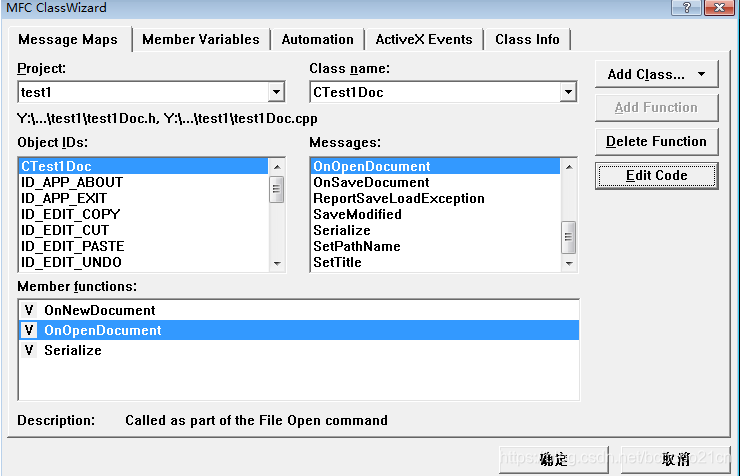Open the Project dropdown list
Viewport: 741px width, 476px height.
click(x=276, y=92)
